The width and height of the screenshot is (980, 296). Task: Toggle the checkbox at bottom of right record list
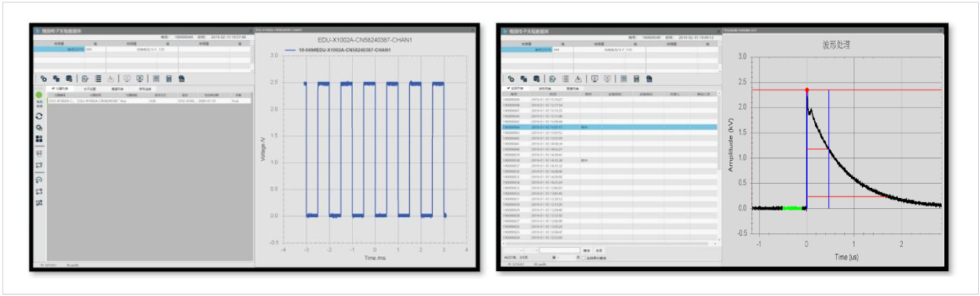(x=584, y=257)
